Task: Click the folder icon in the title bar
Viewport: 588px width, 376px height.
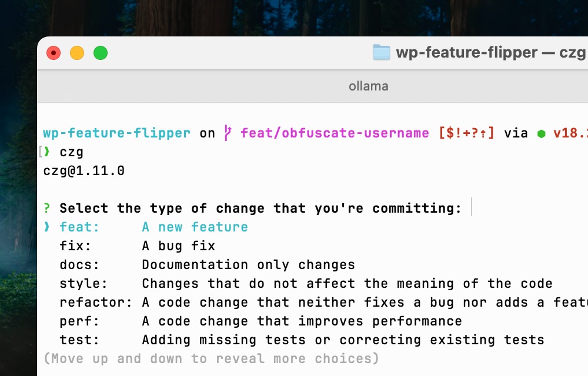Action: click(x=382, y=53)
